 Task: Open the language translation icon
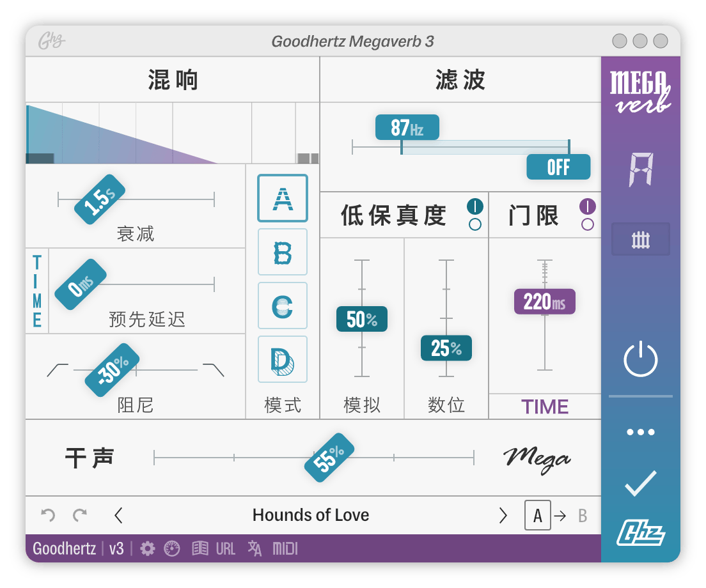(255, 548)
